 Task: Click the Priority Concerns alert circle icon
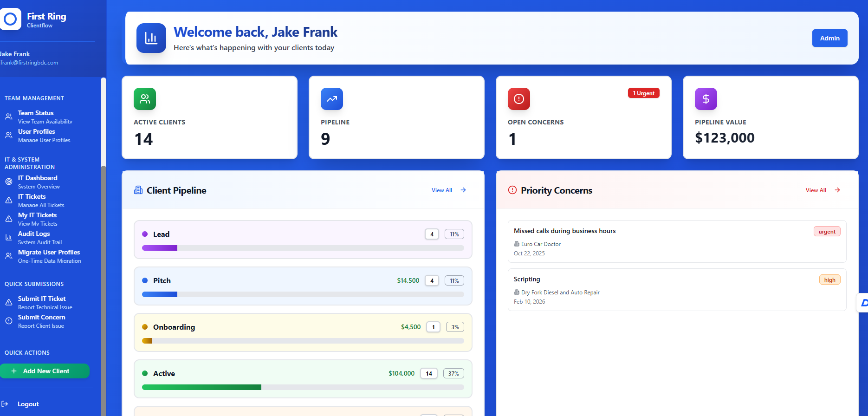pyautogui.click(x=512, y=190)
